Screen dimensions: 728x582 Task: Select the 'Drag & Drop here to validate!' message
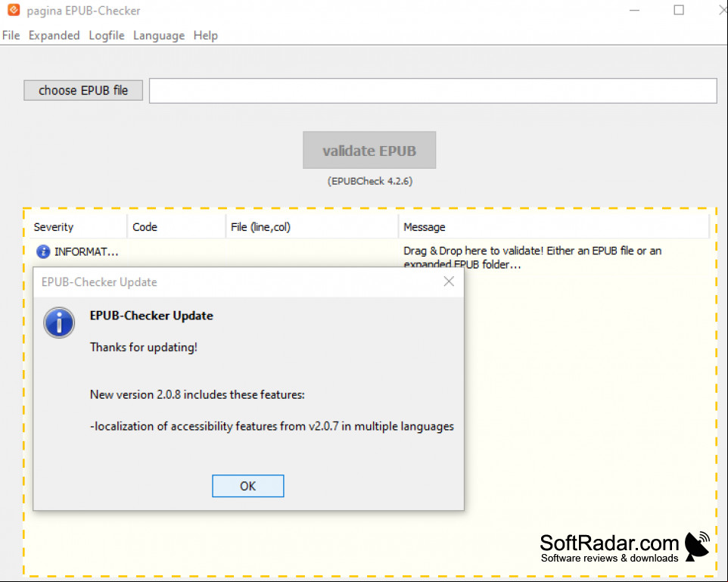point(533,257)
